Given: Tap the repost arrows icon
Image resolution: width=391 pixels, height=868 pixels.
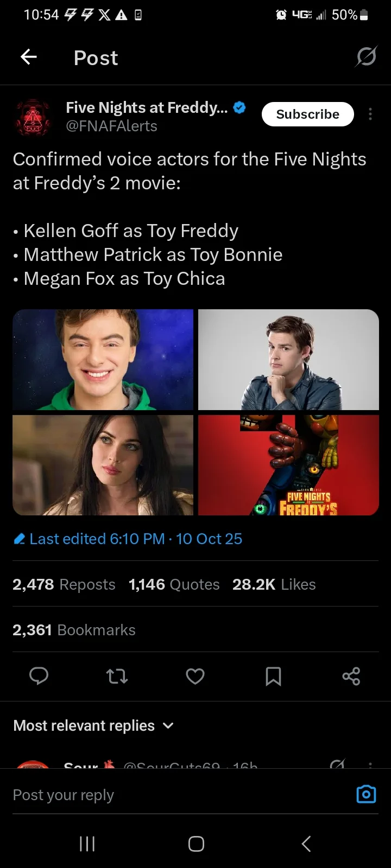Looking at the screenshot, I should (117, 676).
